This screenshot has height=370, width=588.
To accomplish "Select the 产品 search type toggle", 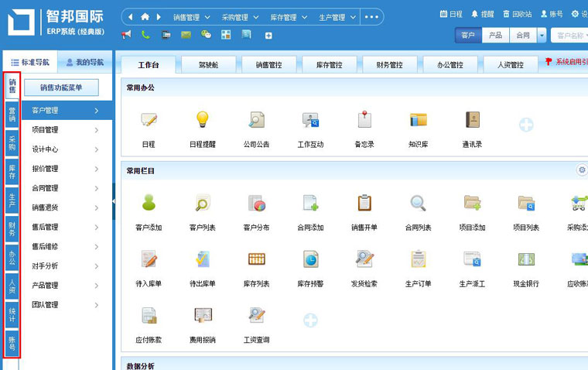I will click(x=495, y=36).
